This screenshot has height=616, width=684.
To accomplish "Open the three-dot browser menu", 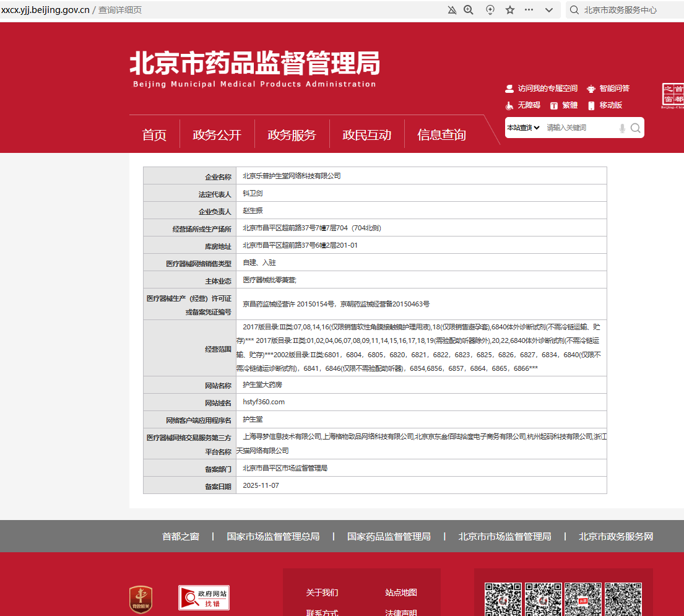I will click(529, 10).
